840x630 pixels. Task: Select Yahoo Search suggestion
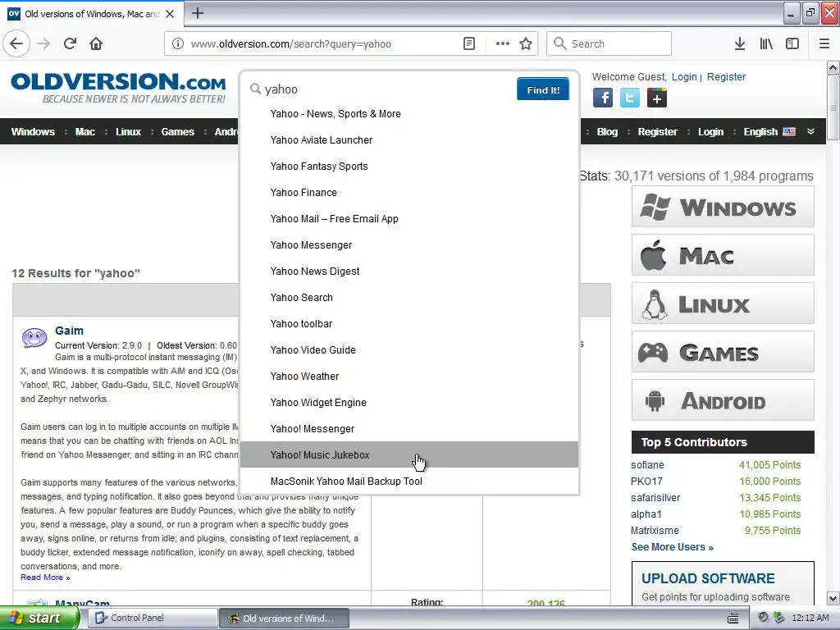tap(409, 297)
